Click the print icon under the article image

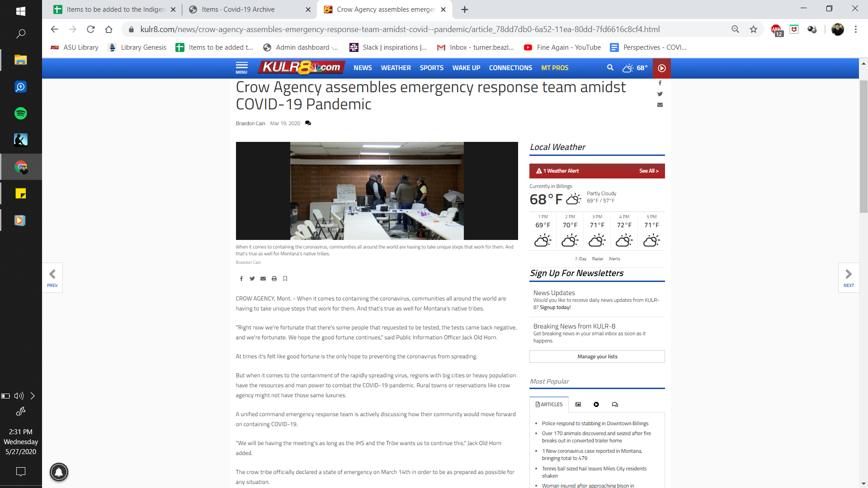274,279
